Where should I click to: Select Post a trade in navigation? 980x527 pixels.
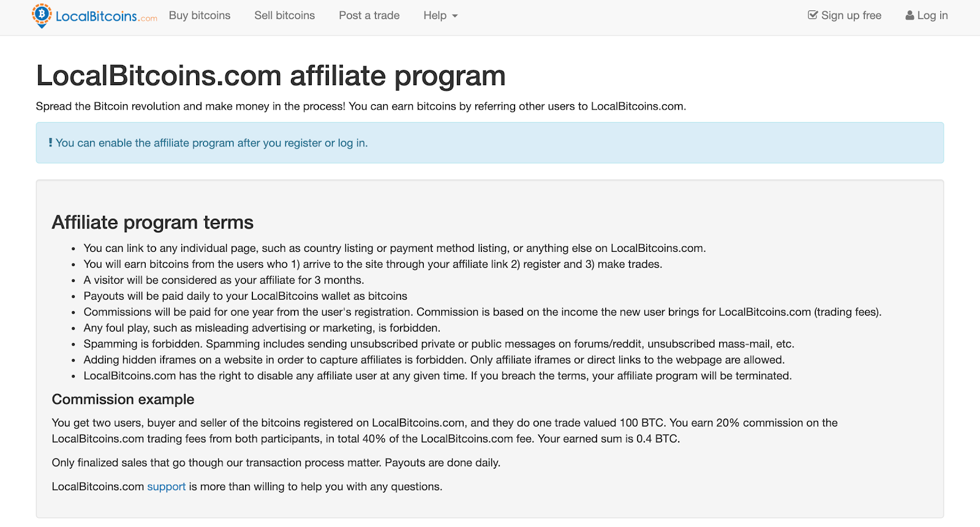point(369,15)
